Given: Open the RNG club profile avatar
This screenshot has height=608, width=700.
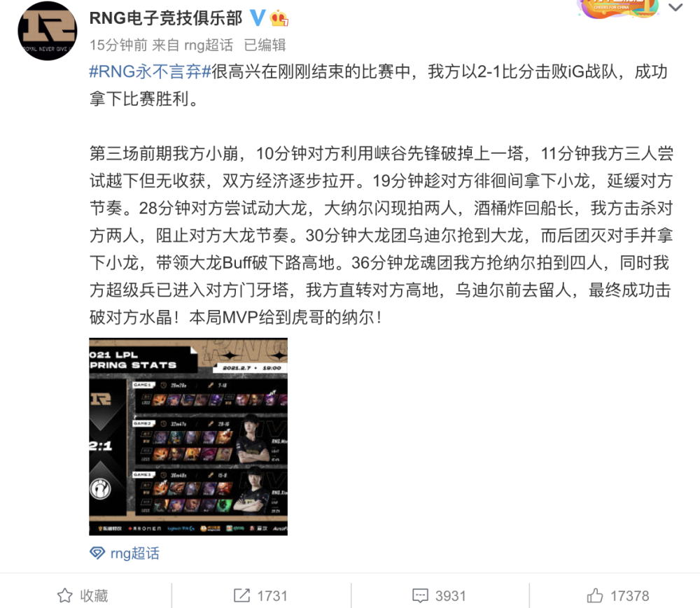Looking at the screenshot, I should coord(48,31).
